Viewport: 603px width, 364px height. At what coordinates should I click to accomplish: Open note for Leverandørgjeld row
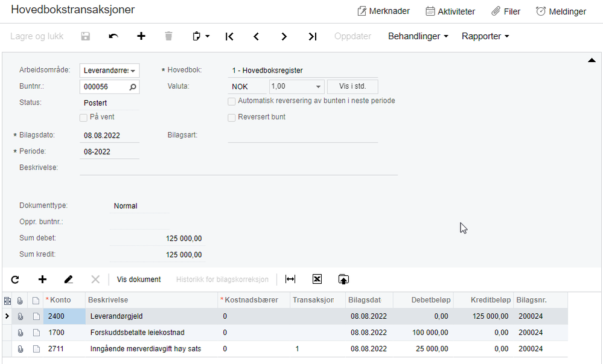coord(36,316)
